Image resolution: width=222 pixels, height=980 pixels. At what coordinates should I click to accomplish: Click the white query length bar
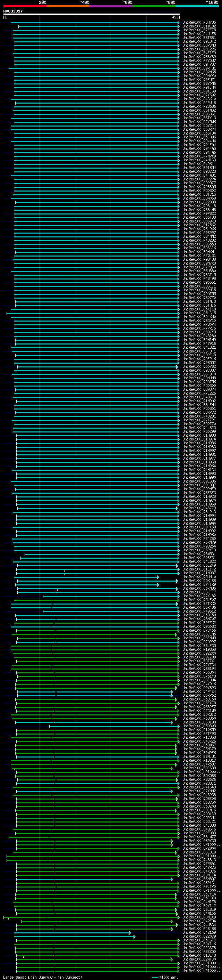[x=92, y=14]
